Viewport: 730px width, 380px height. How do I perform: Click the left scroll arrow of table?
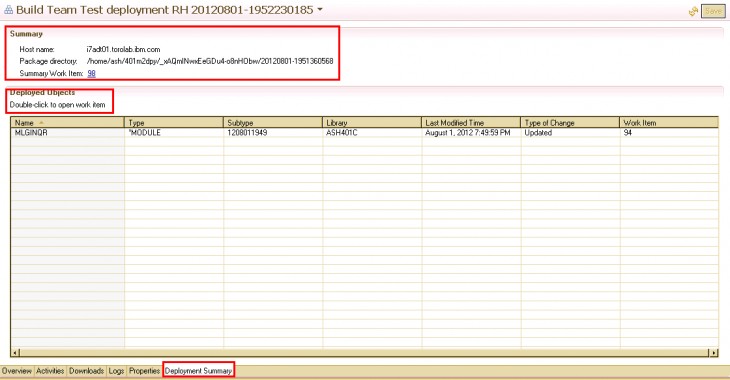point(15,353)
